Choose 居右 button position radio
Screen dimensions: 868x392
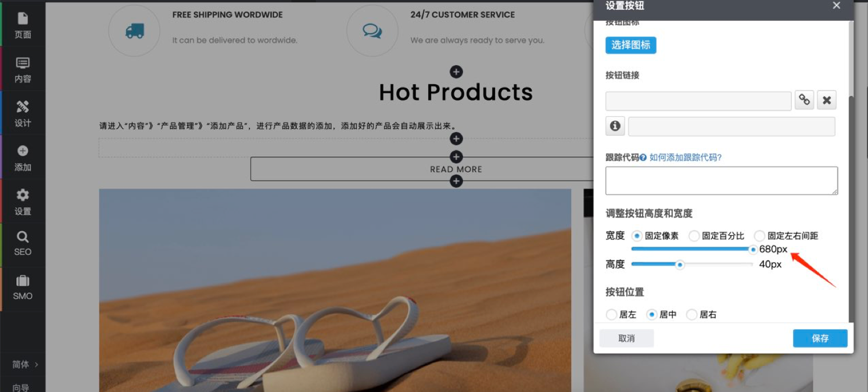(691, 315)
